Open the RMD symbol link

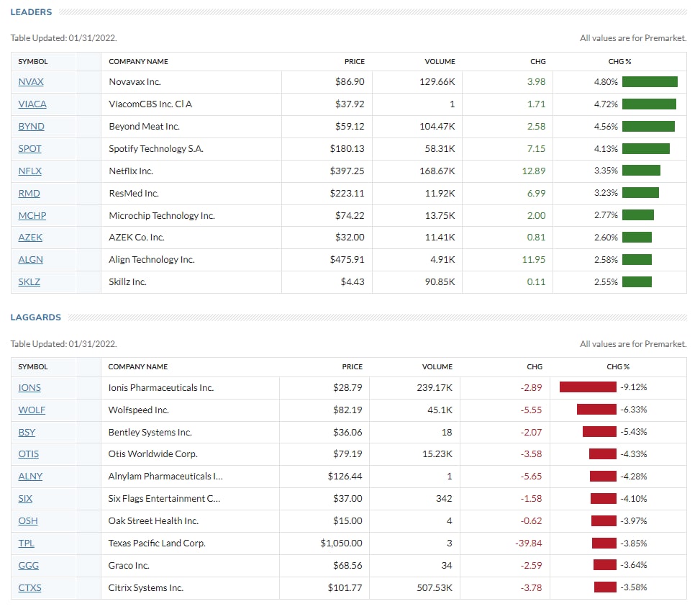click(x=29, y=194)
